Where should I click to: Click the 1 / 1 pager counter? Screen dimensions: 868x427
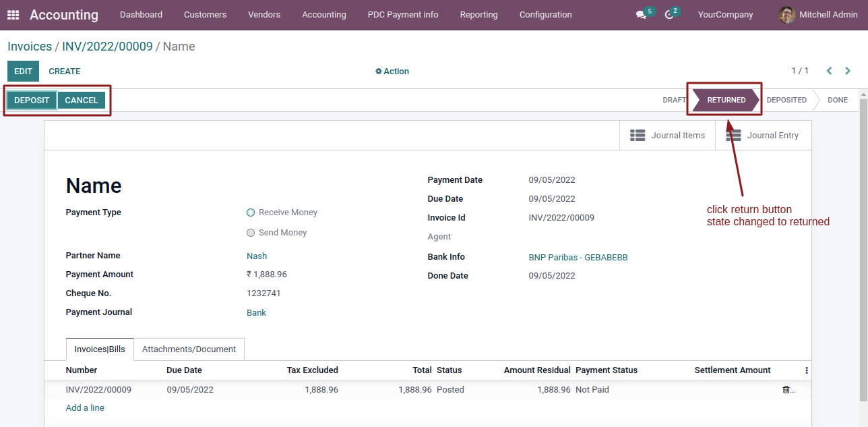pyautogui.click(x=800, y=71)
